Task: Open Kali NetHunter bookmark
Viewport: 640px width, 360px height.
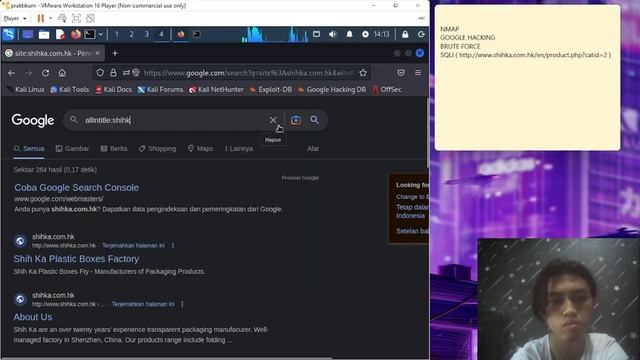Action: pyautogui.click(x=216, y=89)
